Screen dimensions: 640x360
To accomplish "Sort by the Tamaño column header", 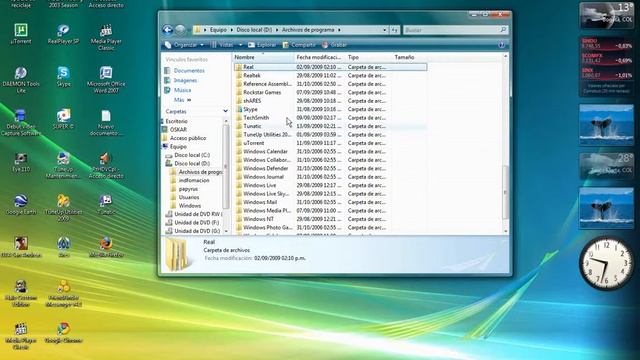I will point(409,57).
